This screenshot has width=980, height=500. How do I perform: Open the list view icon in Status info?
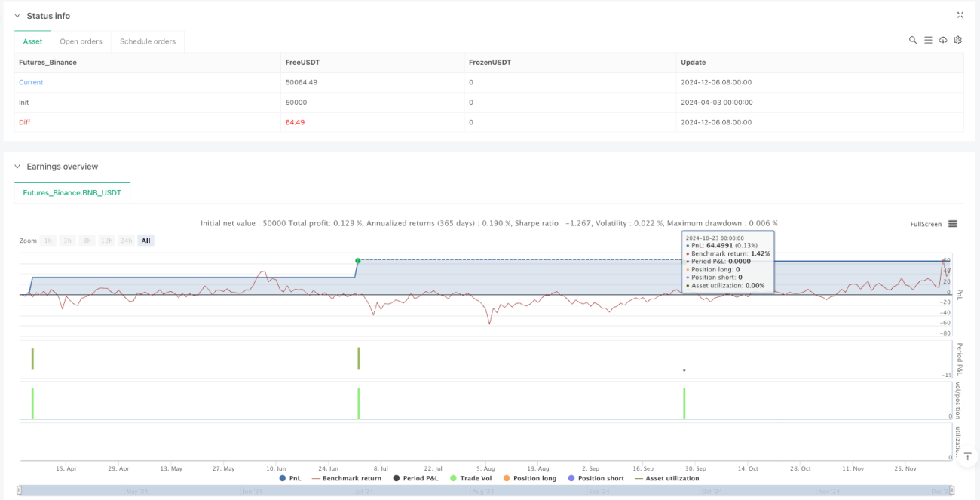point(928,40)
